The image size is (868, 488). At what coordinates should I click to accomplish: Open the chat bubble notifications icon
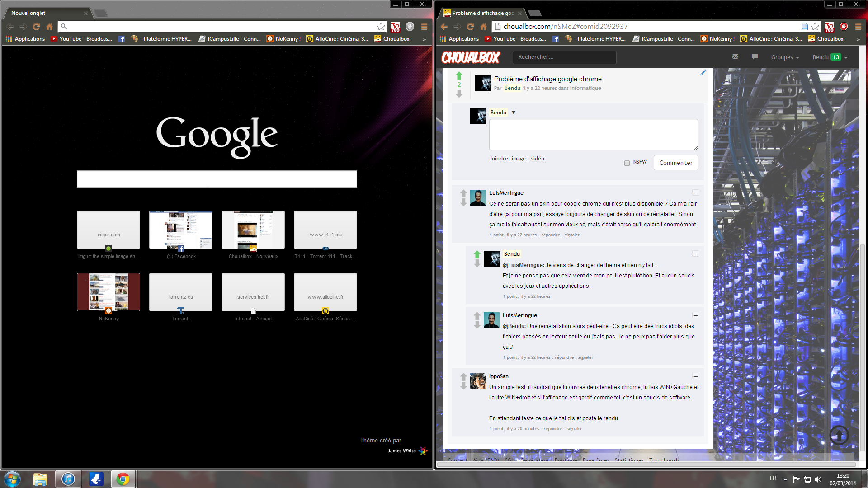click(x=755, y=57)
